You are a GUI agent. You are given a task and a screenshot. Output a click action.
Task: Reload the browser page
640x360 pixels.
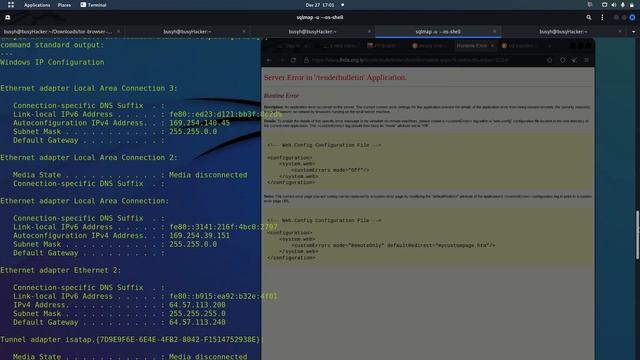click(x=293, y=60)
